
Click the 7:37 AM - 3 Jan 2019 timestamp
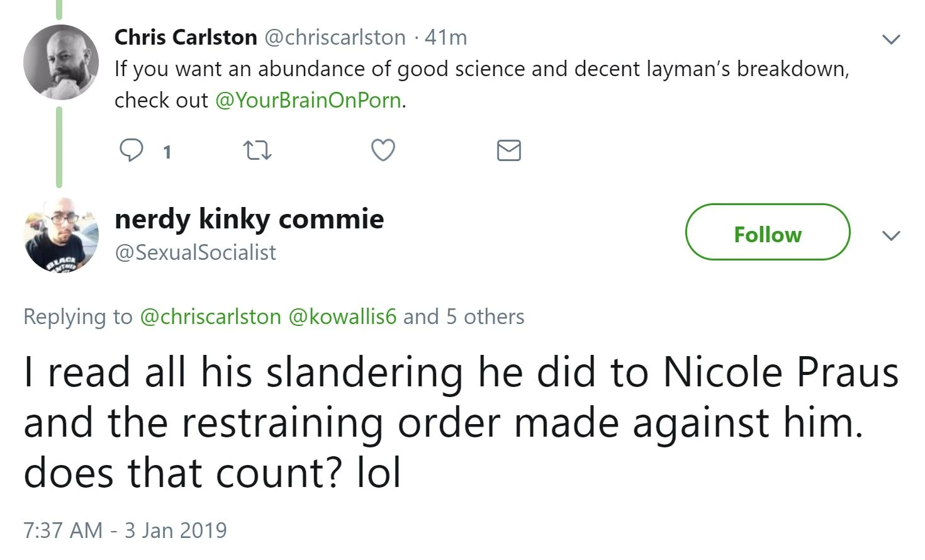point(125,530)
